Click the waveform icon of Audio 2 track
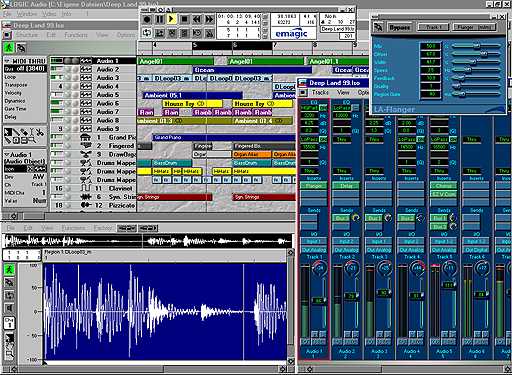 point(86,69)
